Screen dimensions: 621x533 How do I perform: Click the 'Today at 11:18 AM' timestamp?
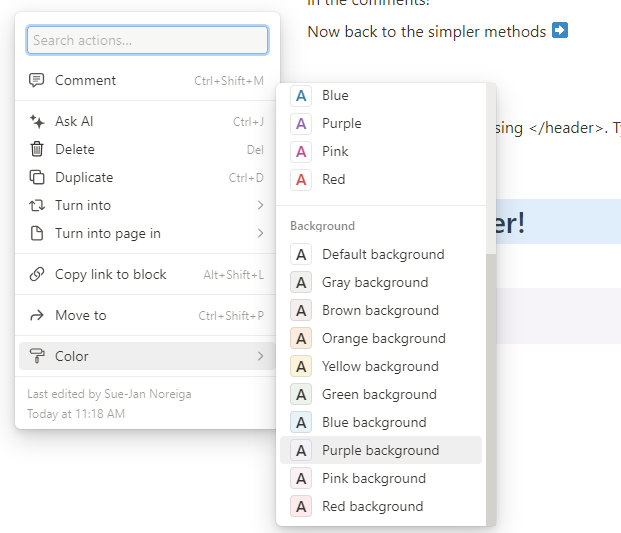(76, 414)
